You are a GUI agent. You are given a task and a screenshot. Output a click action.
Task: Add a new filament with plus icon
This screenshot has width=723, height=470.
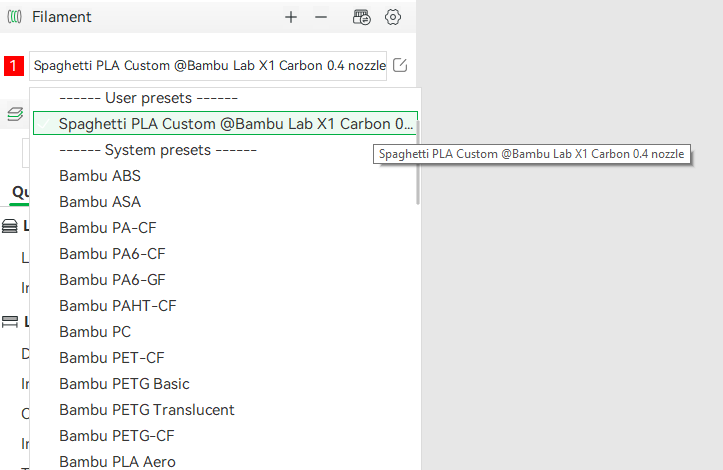click(290, 18)
